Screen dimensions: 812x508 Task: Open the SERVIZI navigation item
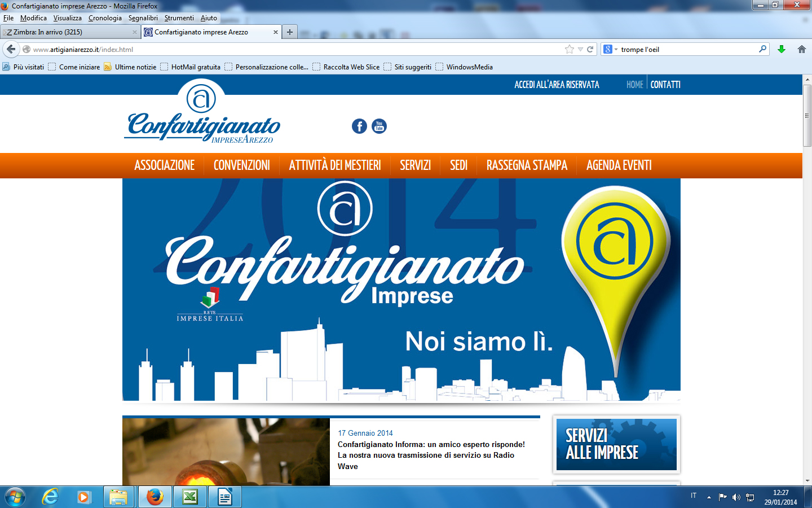pyautogui.click(x=415, y=165)
